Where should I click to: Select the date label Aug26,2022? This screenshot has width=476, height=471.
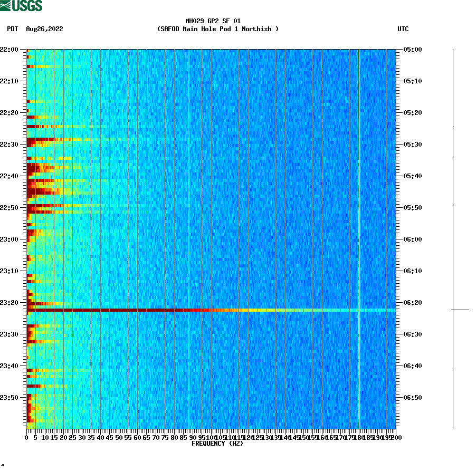point(44,30)
